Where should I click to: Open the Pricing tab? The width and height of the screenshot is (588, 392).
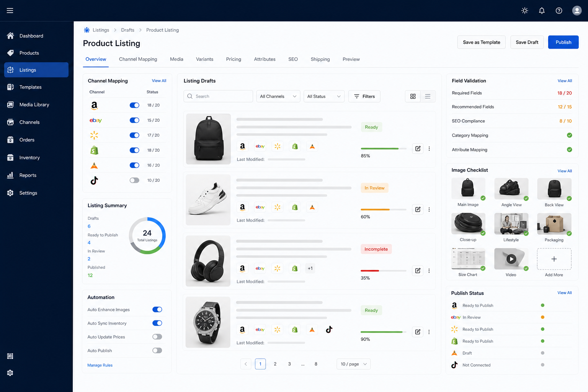pyautogui.click(x=234, y=59)
